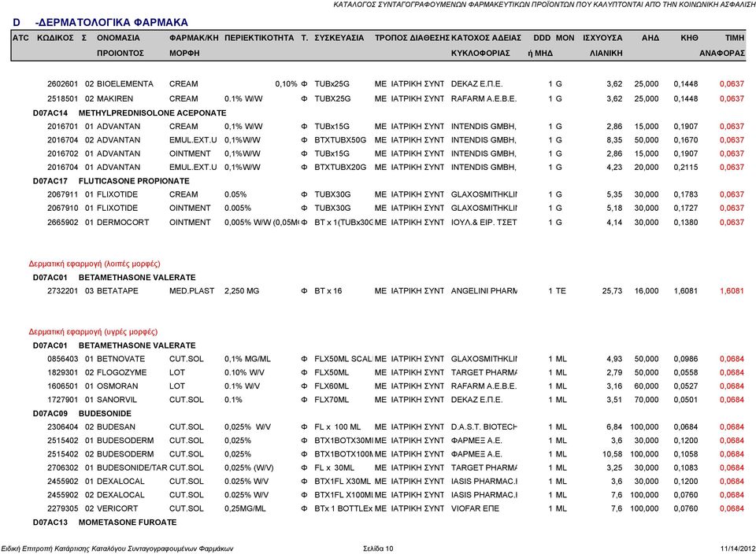Click license holder 'D.A.S.T. BIOTECH'
Viewport: 756px width, 554px height.
tap(484, 427)
